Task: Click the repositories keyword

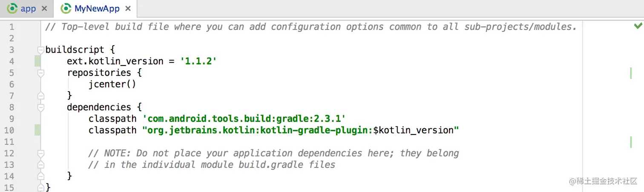Action: click(x=99, y=73)
